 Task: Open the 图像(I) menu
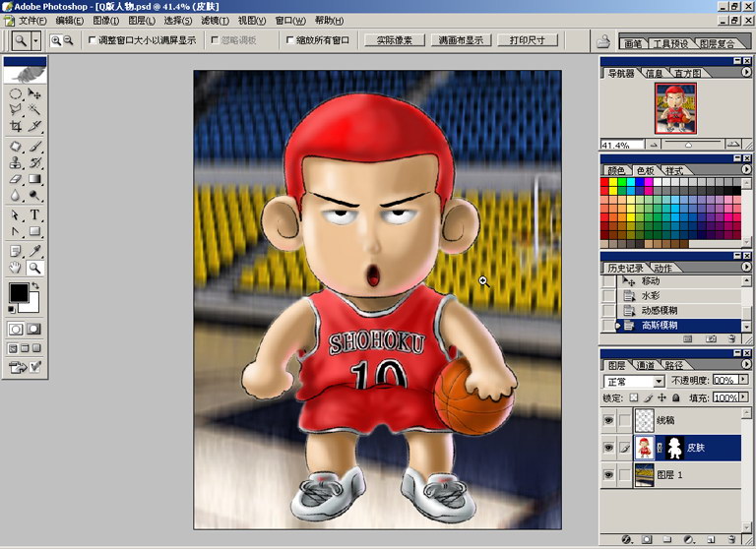105,21
